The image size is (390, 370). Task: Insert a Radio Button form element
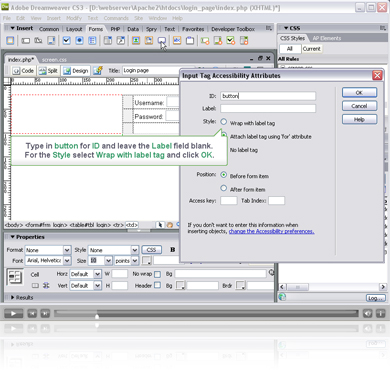79,41
